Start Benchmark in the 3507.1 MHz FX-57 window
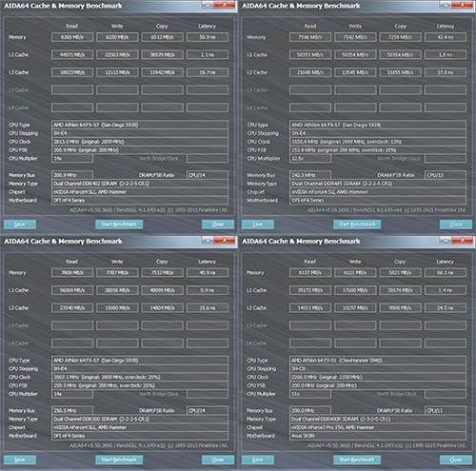476x471 pixels. point(119,460)
